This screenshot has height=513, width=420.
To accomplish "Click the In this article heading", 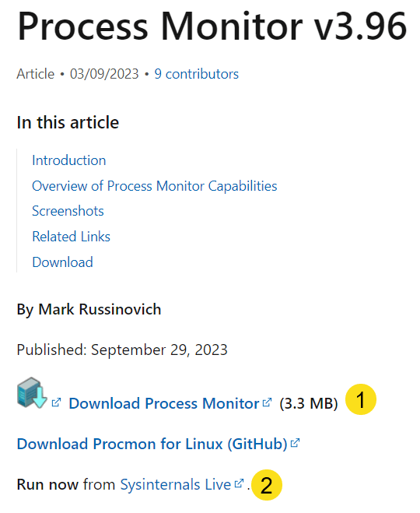I will pos(68,122).
